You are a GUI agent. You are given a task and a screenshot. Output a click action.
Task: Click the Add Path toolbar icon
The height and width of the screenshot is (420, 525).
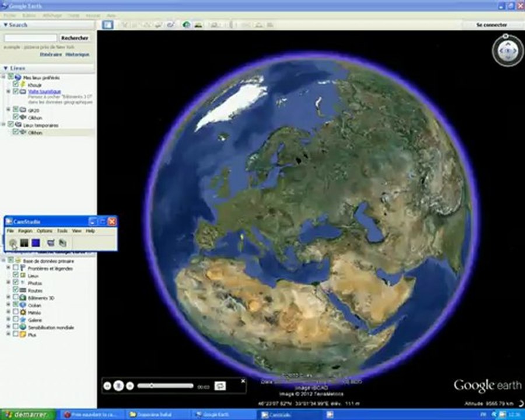tap(147, 24)
